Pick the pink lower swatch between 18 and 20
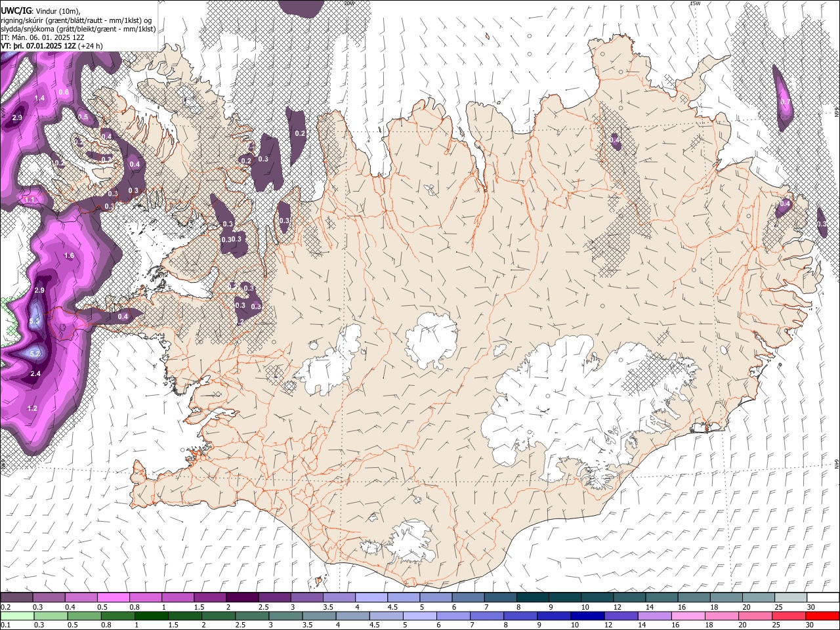Image resolution: width=840 pixels, height=630 pixels. (722, 616)
